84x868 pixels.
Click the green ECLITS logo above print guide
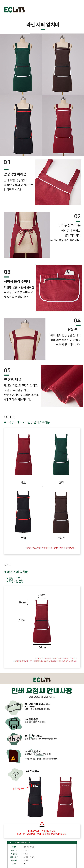pos(42,679)
